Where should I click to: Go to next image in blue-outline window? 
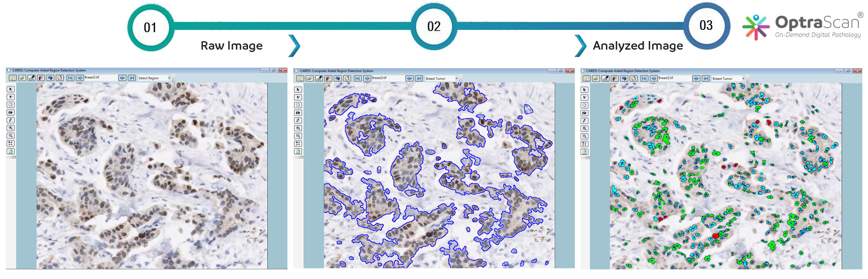pos(410,78)
